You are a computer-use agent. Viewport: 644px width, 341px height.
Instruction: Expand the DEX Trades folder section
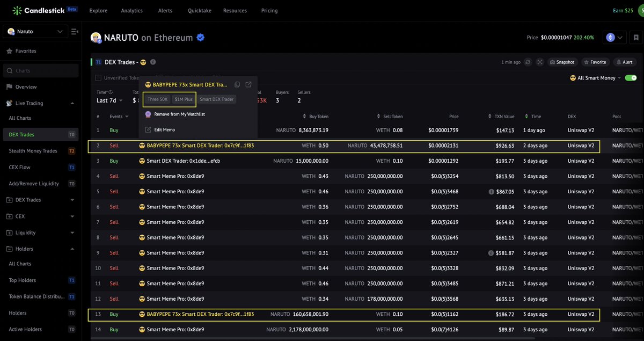(72, 200)
